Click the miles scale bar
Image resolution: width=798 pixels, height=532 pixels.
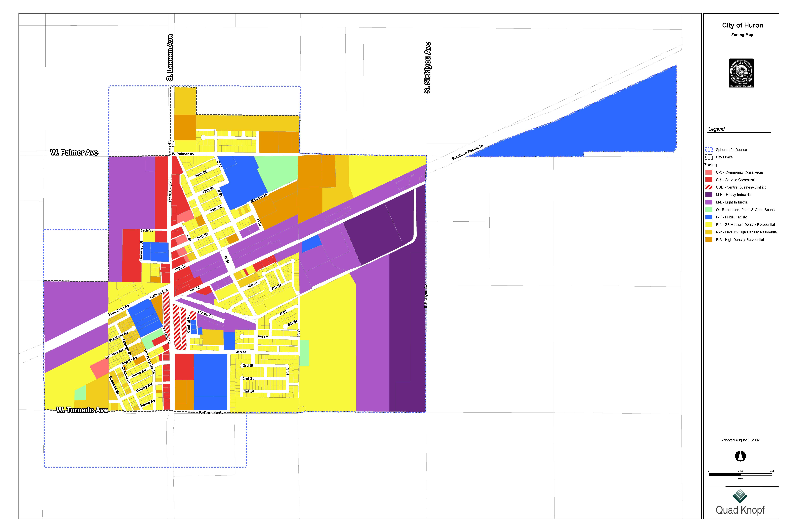[x=740, y=475]
